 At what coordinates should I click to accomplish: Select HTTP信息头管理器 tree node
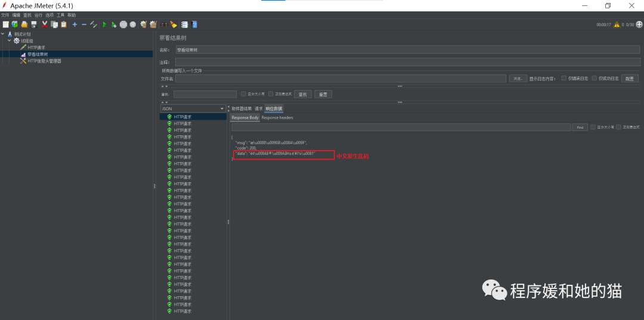(44, 61)
